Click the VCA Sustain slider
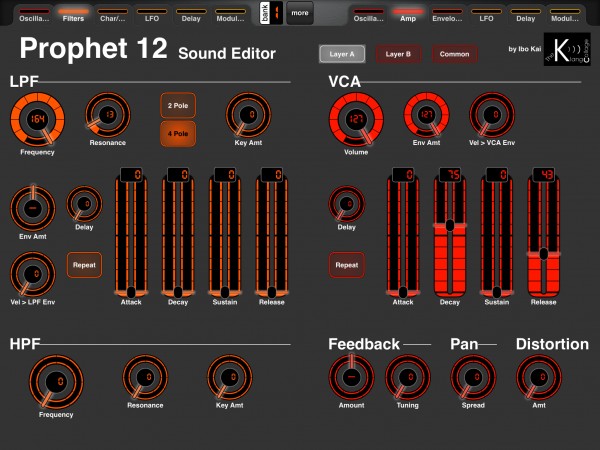This screenshot has height=450, width=600. 497,235
